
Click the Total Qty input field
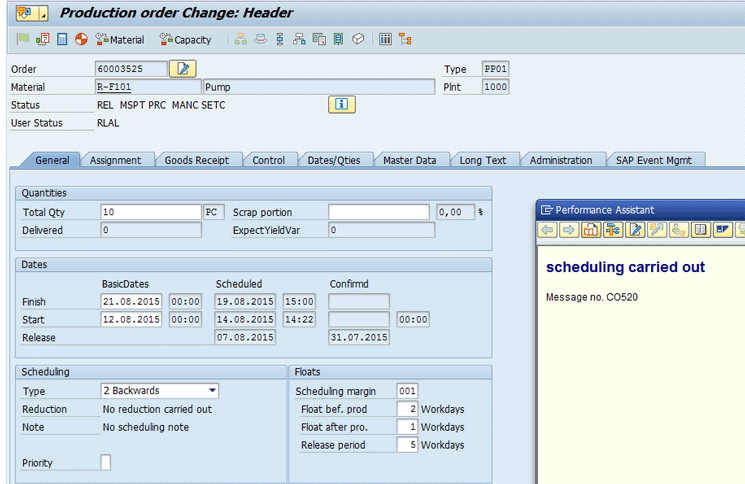point(151,212)
